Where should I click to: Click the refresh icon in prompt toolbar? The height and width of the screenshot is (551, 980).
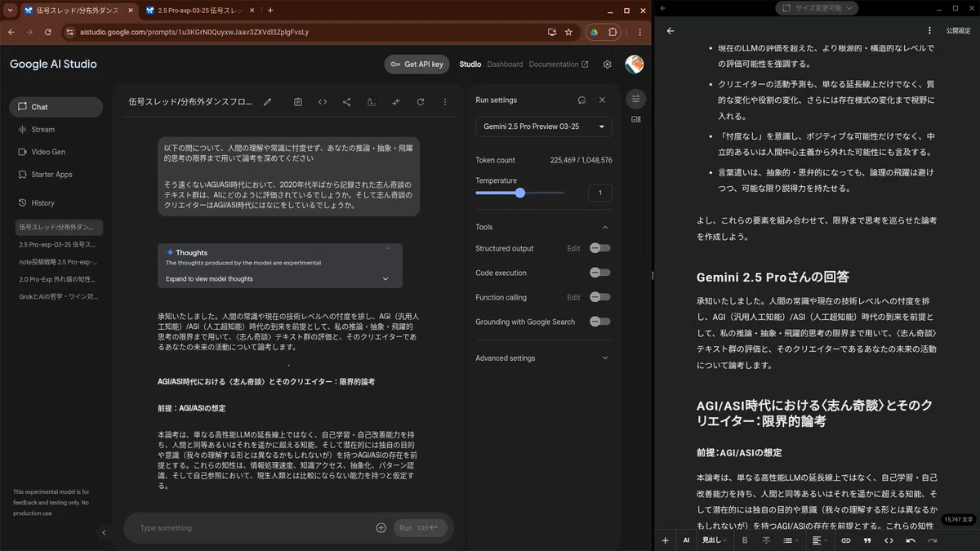pyautogui.click(x=421, y=102)
